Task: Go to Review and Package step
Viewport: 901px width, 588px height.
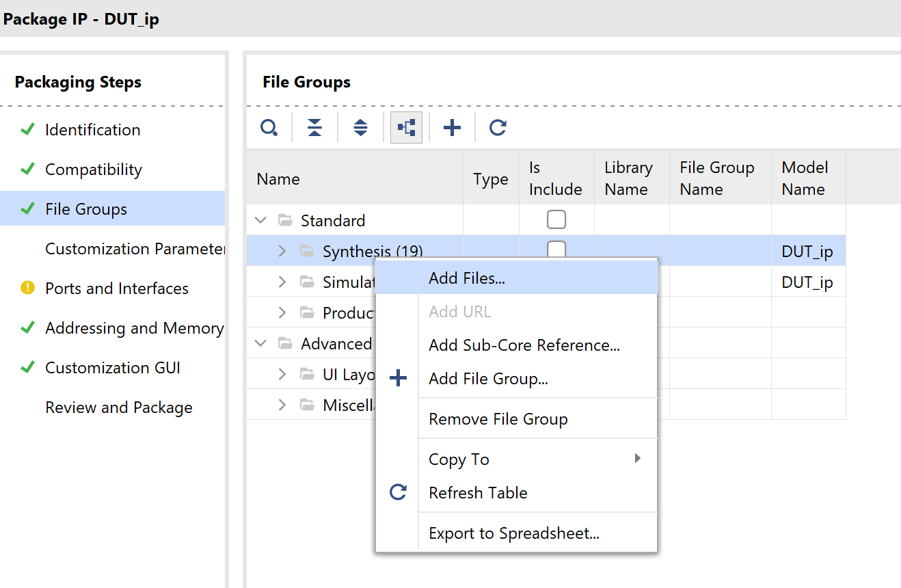Action: (119, 407)
